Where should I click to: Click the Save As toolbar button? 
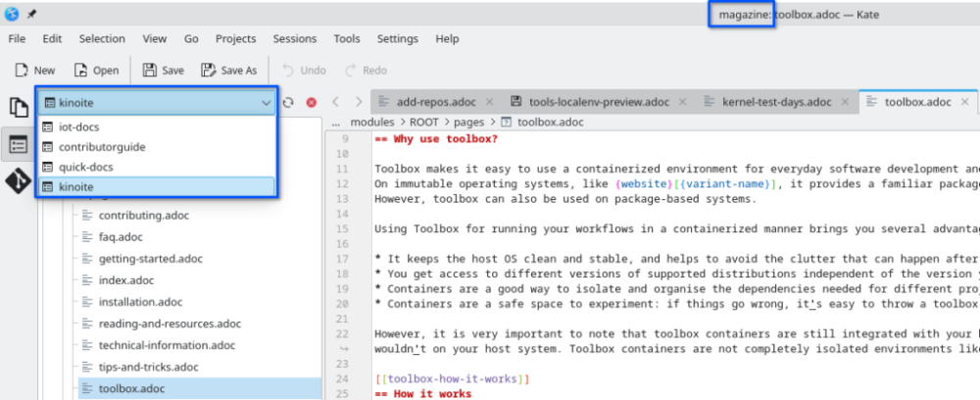228,71
